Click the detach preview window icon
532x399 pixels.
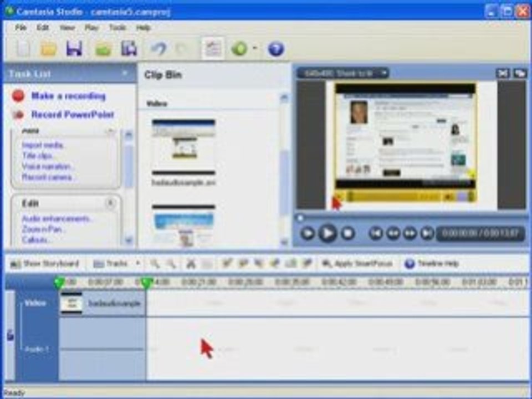coord(520,73)
